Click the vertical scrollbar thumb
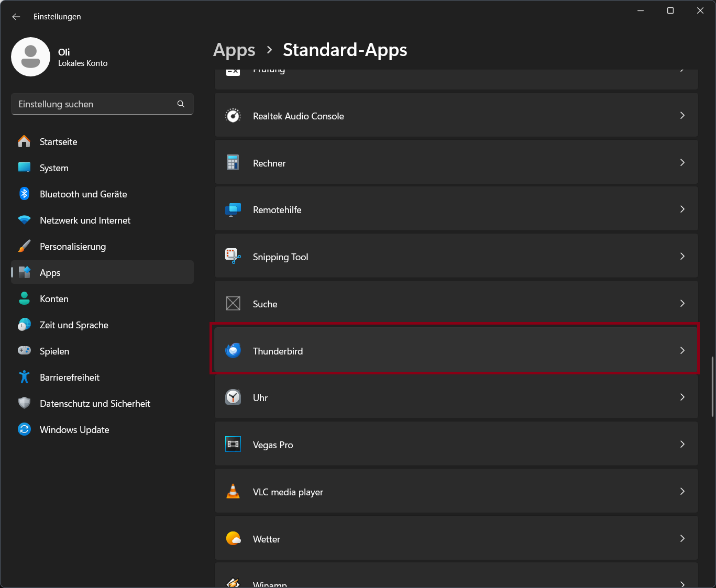 coord(712,386)
